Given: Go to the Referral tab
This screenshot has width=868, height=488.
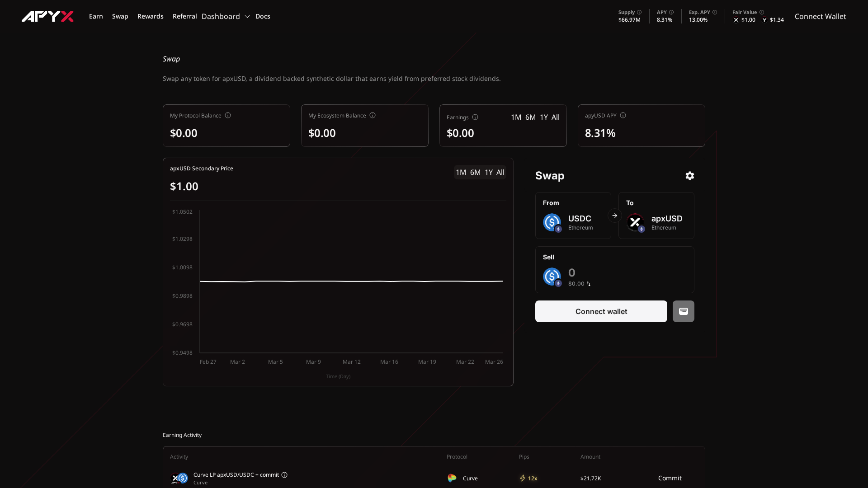Looking at the screenshot, I should [x=184, y=16].
